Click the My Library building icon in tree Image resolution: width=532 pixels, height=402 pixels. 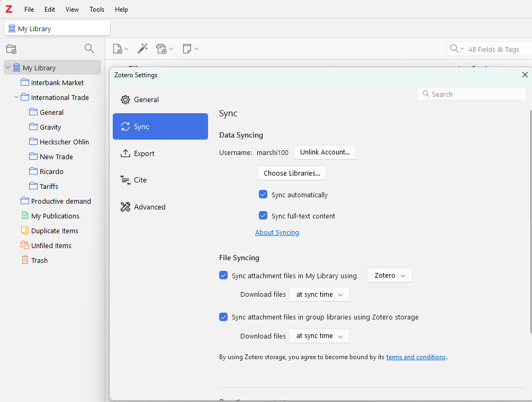16,68
